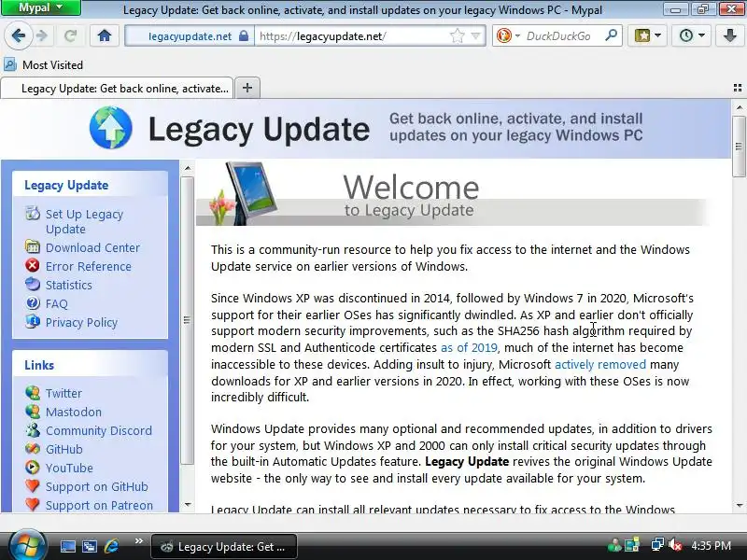Open the Statistics link

pos(68,285)
